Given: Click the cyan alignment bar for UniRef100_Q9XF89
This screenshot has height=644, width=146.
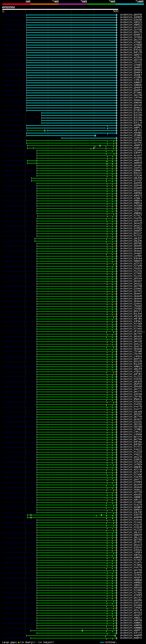Looking at the screenshot, I should pos(72,15).
